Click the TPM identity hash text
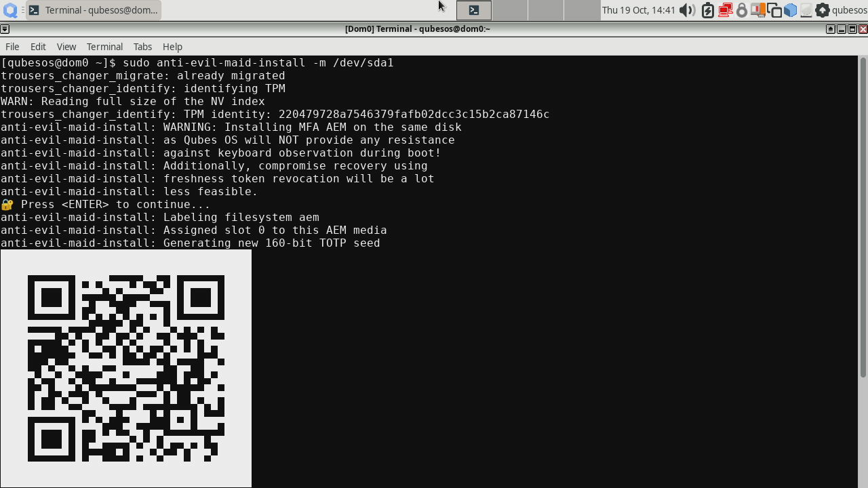868x488 pixels. (x=414, y=114)
